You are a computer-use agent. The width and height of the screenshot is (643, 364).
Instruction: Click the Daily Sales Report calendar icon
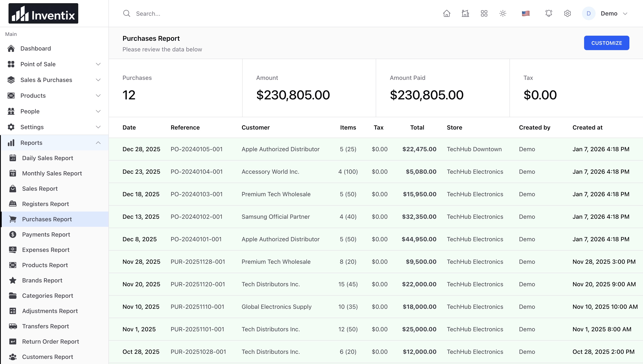pyautogui.click(x=13, y=158)
